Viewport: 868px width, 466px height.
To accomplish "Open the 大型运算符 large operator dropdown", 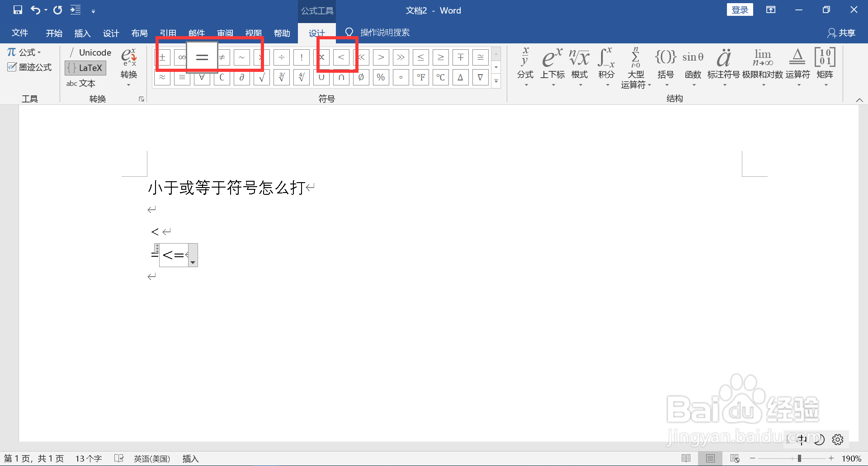I will point(636,68).
